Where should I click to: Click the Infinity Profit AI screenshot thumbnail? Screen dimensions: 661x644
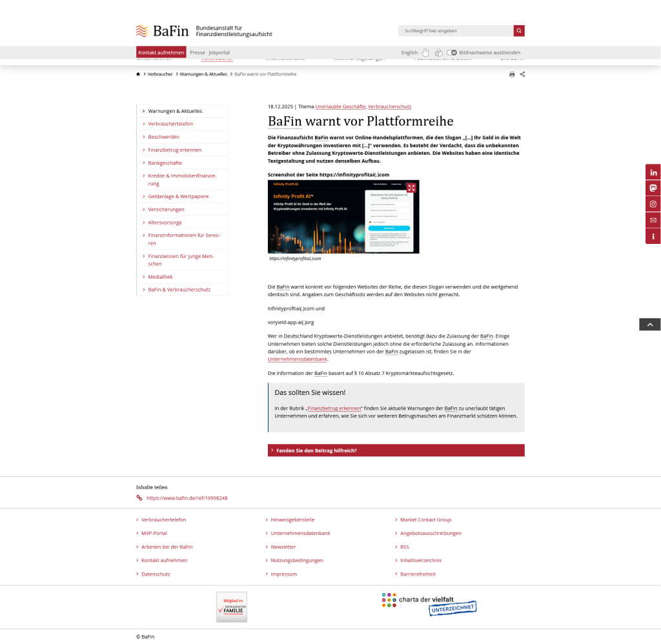coord(343,217)
